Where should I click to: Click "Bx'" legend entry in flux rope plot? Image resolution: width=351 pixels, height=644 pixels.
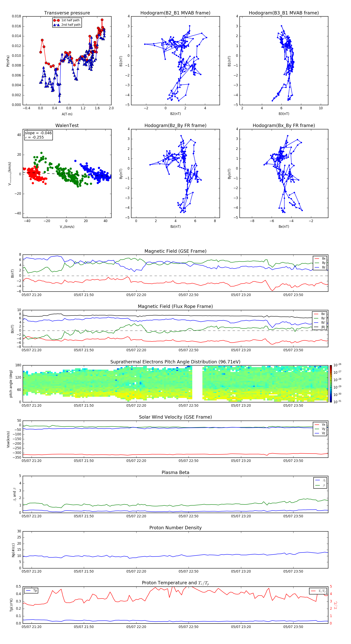tap(320, 314)
